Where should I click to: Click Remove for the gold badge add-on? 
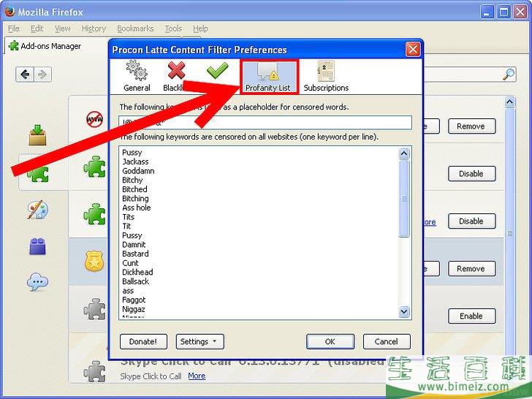471,269
